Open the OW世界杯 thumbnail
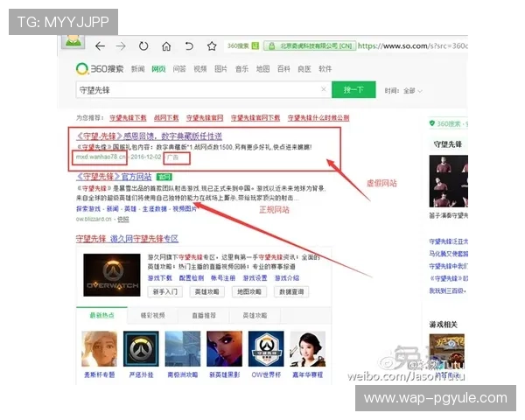Viewport: 525px width, 420px height. click(266, 349)
